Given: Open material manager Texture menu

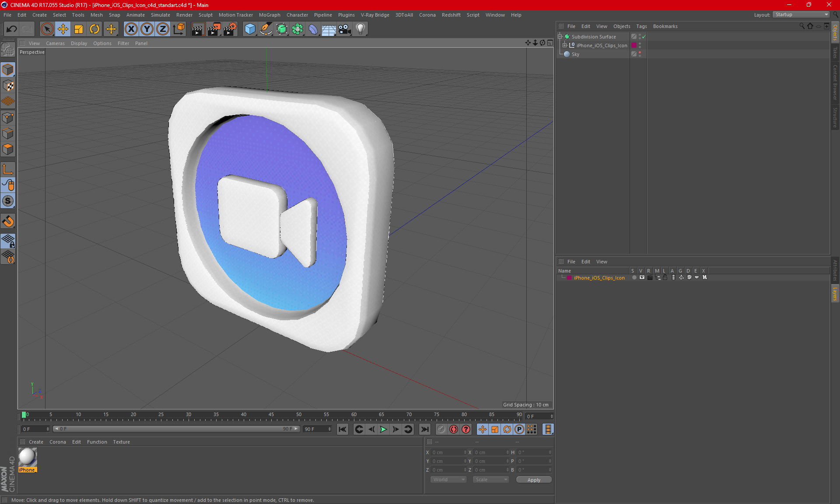Looking at the screenshot, I should (x=121, y=442).
